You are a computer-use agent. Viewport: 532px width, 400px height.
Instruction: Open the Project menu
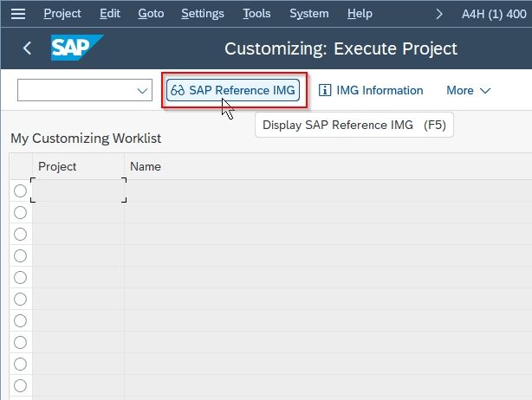62,14
